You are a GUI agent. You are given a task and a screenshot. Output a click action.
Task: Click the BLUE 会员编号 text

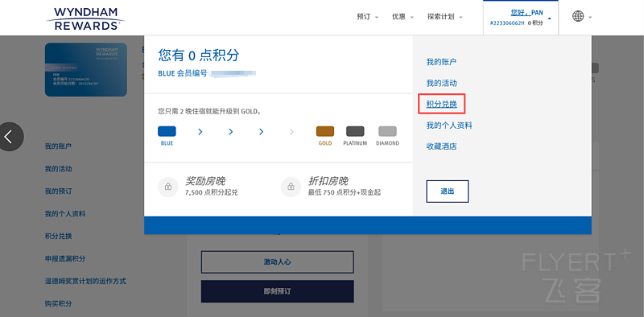(183, 74)
